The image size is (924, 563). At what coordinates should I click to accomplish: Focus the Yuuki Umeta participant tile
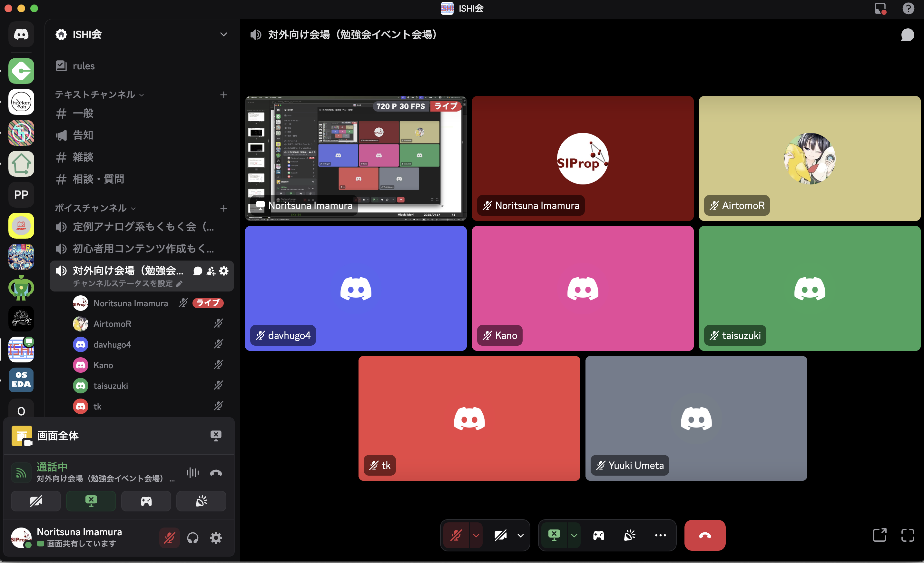696,418
